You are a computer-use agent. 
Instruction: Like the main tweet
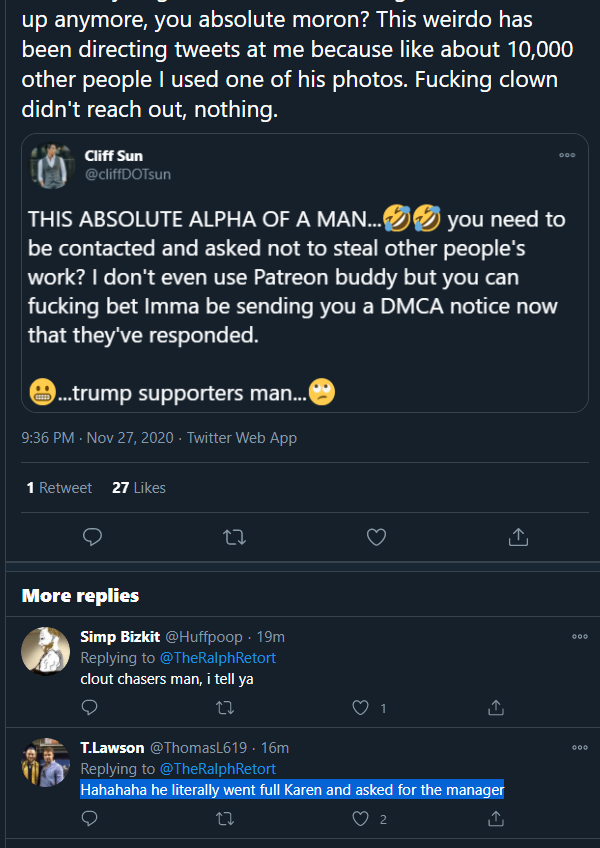pos(377,537)
